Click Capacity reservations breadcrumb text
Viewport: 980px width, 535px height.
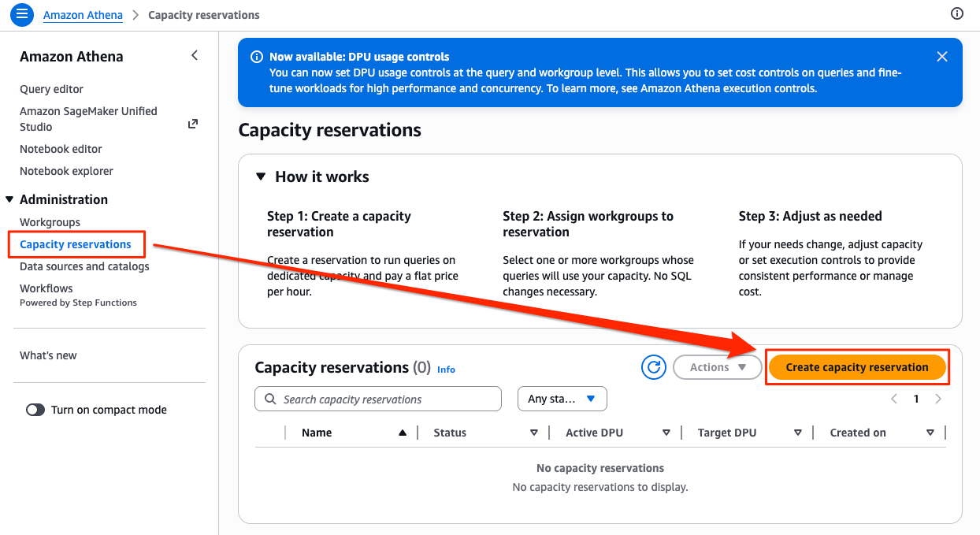click(x=204, y=15)
